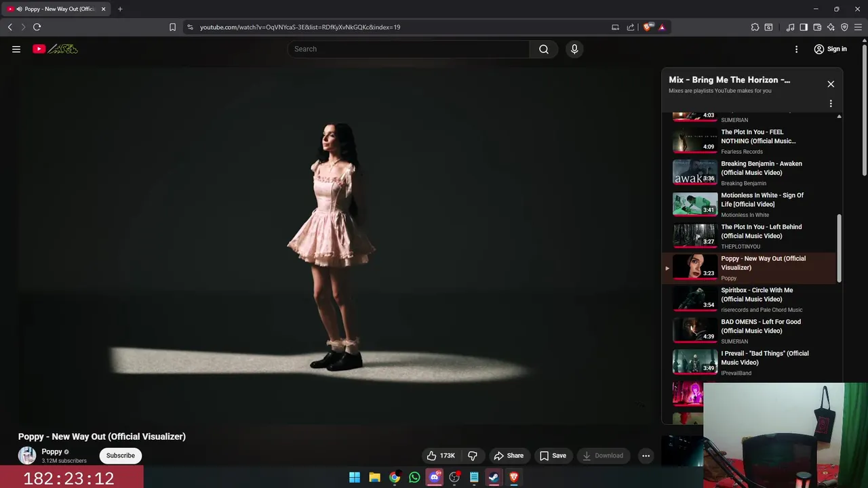Close the Mix playlist panel
This screenshot has height=488, width=868.
click(x=831, y=84)
